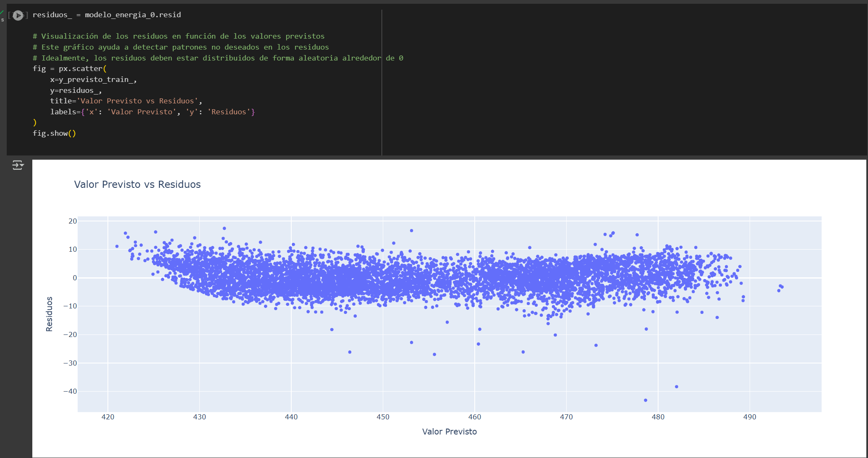
Task: Click the y-axis label 'Residuos'
Action: pyautogui.click(x=50, y=314)
